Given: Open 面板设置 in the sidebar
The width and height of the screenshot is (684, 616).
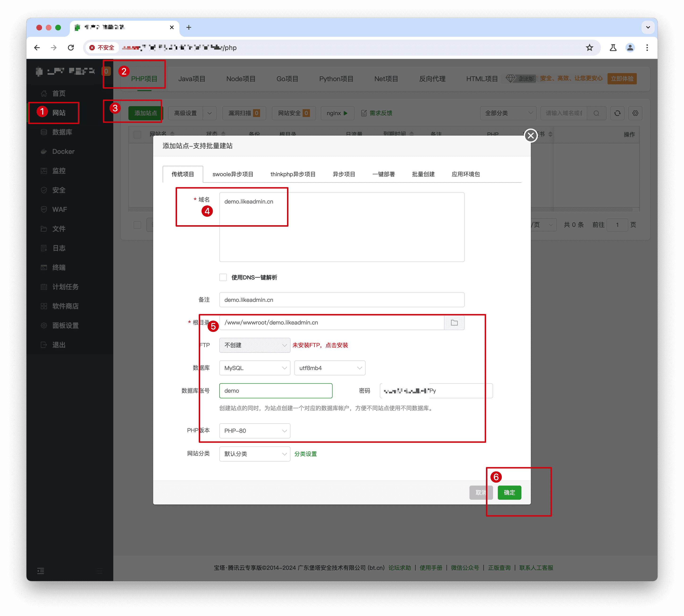Looking at the screenshot, I should (x=65, y=325).
